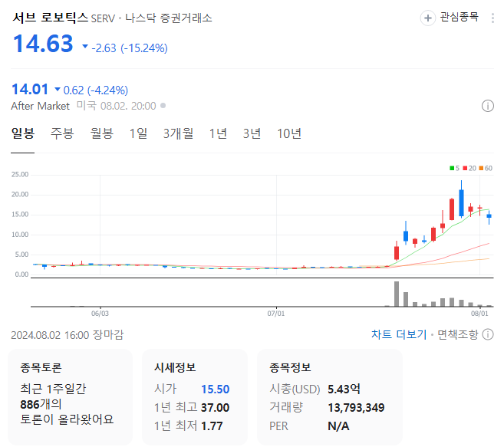Add stock to watchlist via 관심종목 plus icon
The width and height of the screenshot is (504, 447).
coord(429,18)
